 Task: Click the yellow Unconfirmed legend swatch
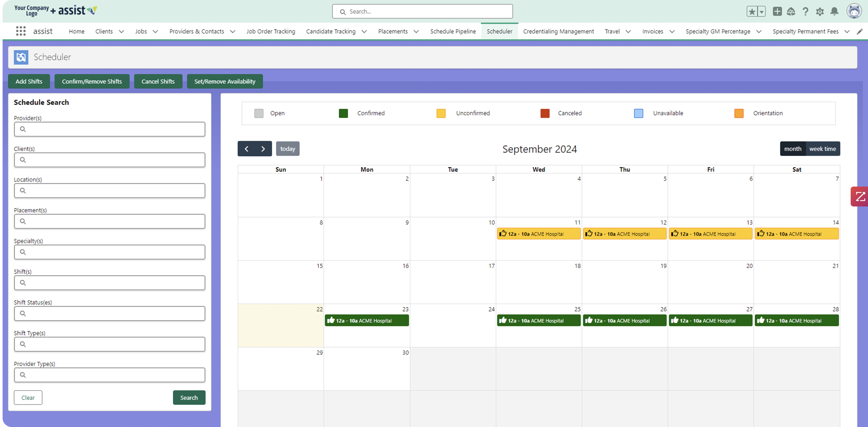(x=441, y=113)
